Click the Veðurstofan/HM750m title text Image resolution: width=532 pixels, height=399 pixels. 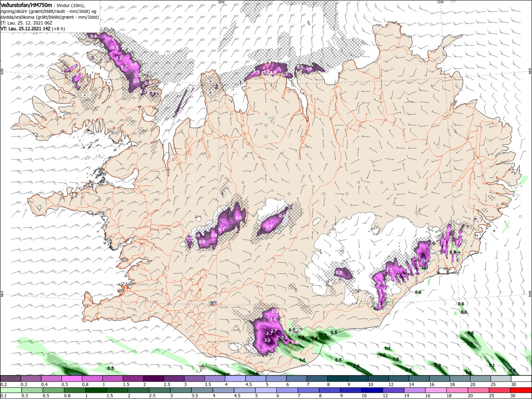(26, 5)
